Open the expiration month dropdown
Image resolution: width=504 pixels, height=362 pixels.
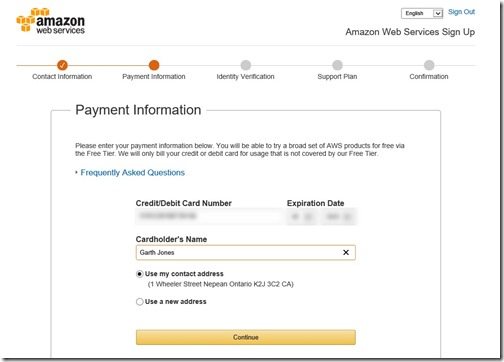[x=301, y=217]
